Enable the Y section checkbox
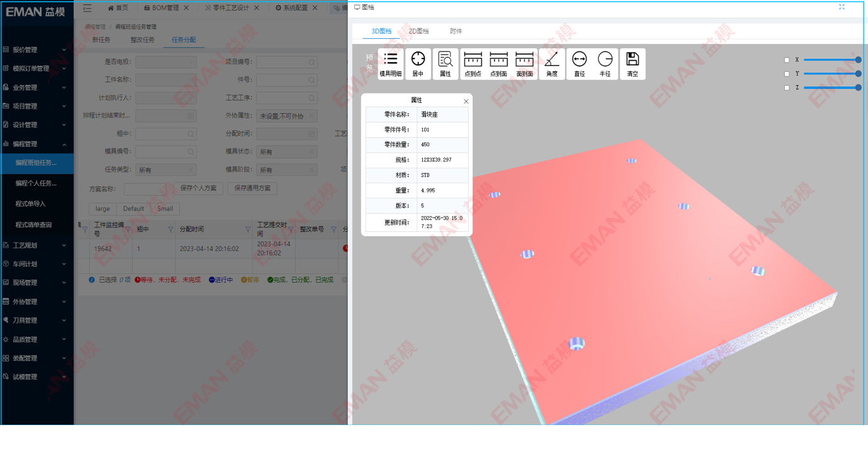The height and width of the screenshot is (453, 868). (787, 74)
